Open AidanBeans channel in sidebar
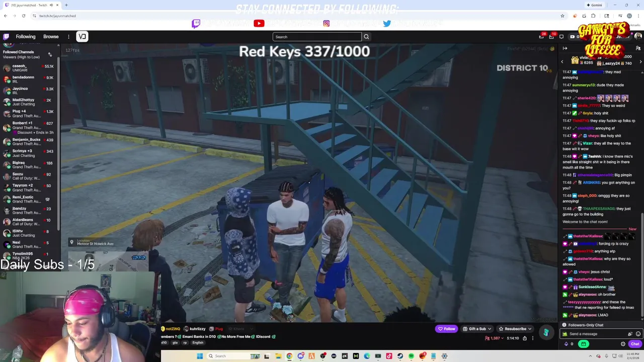The width and height of the screenshot is (644, 362). coord(30,222)
